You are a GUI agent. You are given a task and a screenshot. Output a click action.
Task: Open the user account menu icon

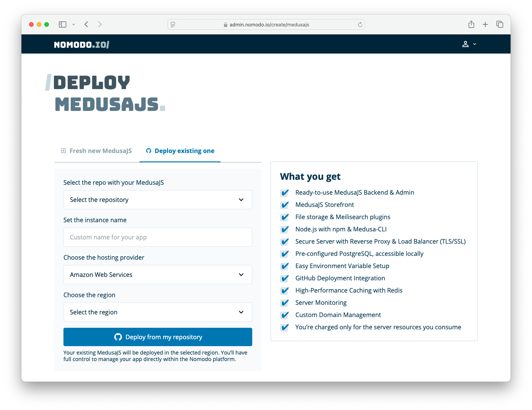[465, 44]
